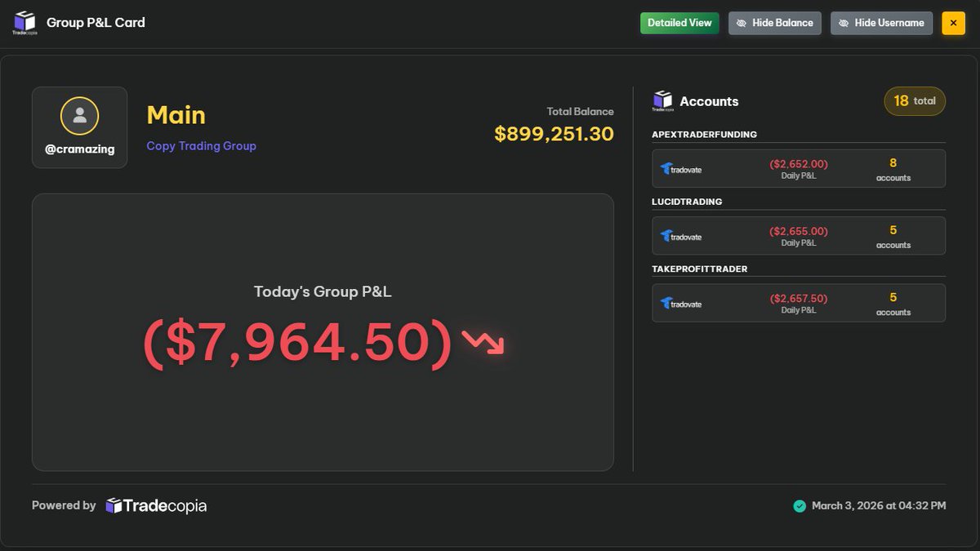Click the Accounts heading
This screenshot has height=551, width=980.
[x=709, y=101]
